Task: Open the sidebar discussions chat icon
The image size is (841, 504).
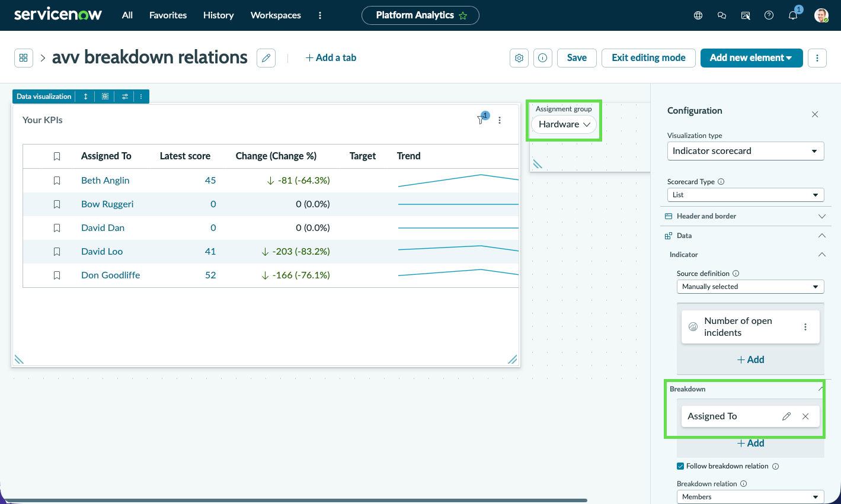Action: click(x=722, y=15)
